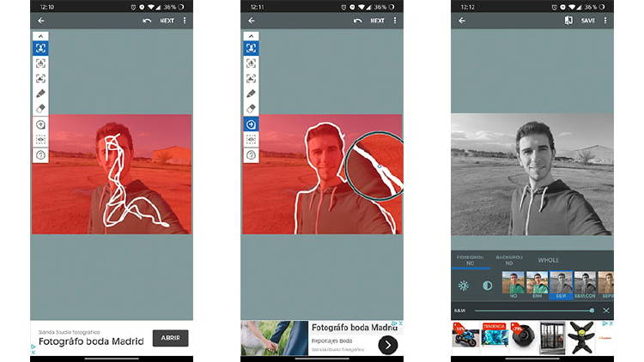Screen dimensions: 644x362
Task: Open three-dot overflow menu in right phone
Action: tap(605, 20)
